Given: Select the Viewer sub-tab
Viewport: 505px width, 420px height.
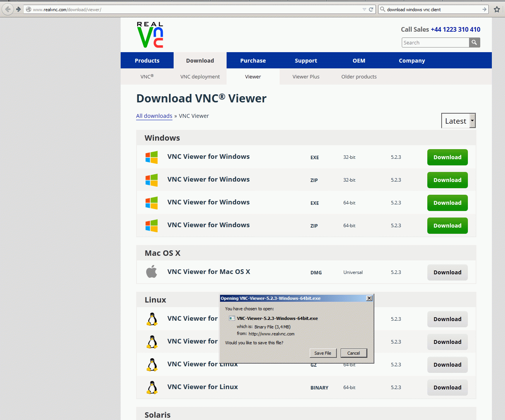Looking at the screenshot, I should [x=253, y=77].
